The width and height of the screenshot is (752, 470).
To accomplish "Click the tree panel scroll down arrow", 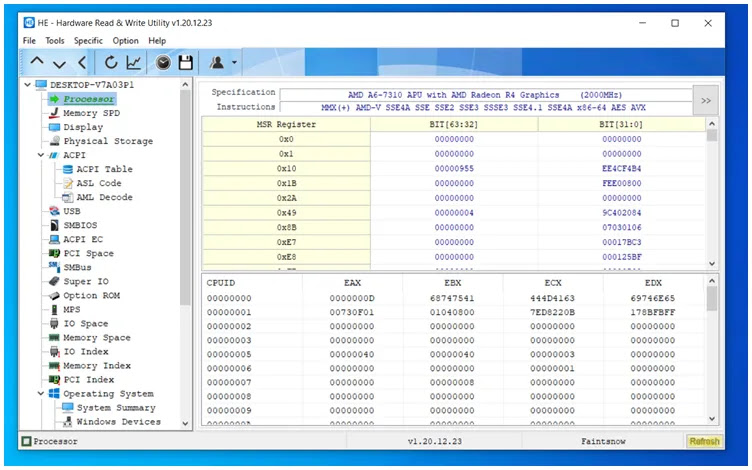I will (185, 423).
